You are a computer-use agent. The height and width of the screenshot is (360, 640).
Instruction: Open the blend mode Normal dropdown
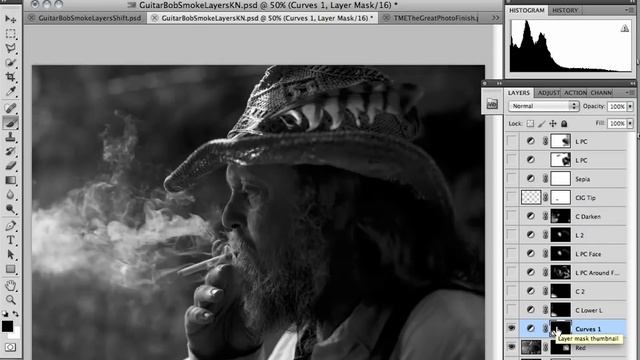point(544,106)
